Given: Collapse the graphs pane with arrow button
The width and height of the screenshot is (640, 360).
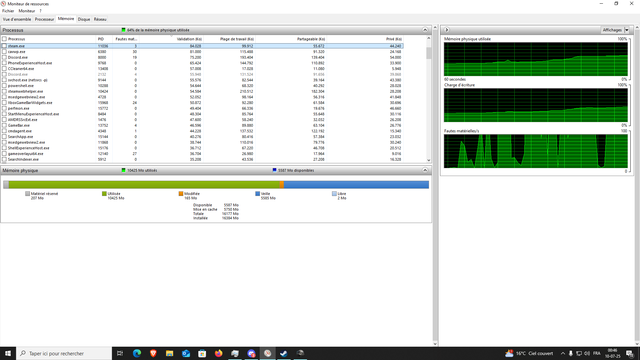Looking at the screenshot, I should pyautogui.click(x=447, y=30).
